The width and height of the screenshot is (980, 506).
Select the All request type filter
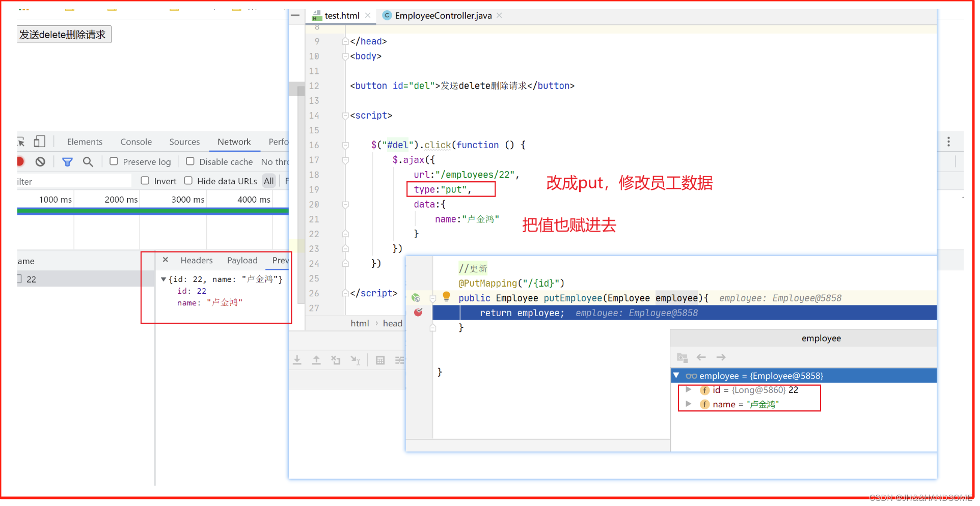[x=269, y=181]
